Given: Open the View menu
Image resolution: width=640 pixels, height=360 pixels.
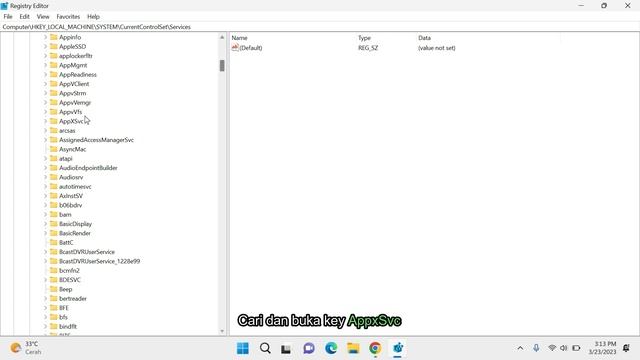Looking at the screenshot, I should click(x=43, y=17).
